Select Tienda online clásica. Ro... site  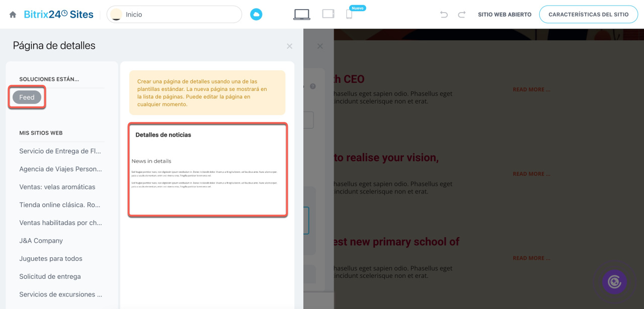(x=61, y=205)
